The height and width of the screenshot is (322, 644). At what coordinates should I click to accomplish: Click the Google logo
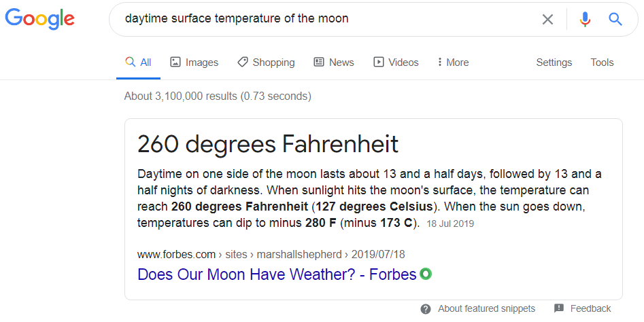(39, 19)
